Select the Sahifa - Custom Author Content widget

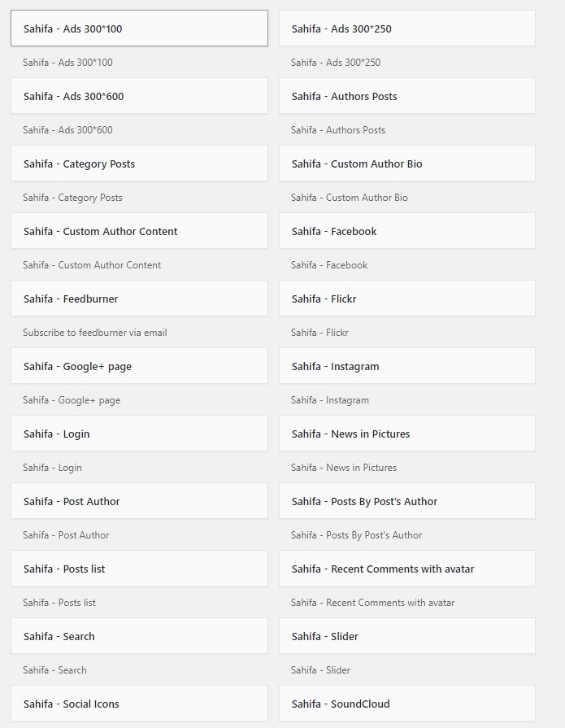point(139,231)
